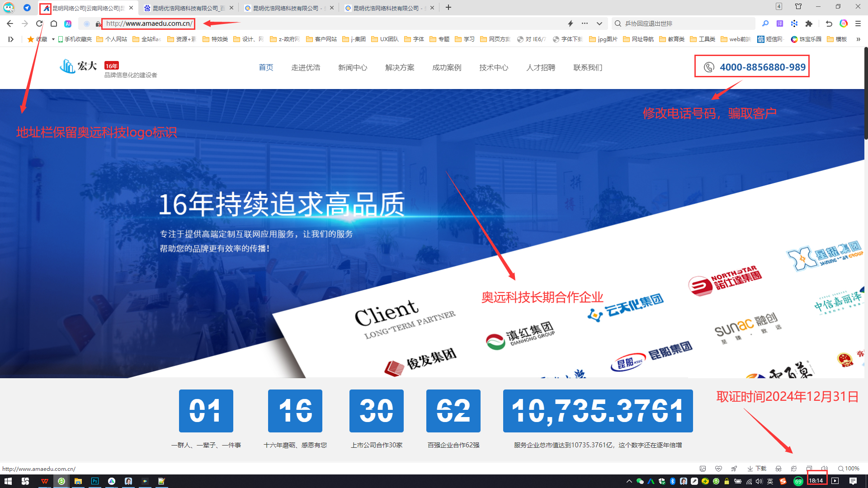Open the puzzle-piece extensions manager

coord(809,23)
